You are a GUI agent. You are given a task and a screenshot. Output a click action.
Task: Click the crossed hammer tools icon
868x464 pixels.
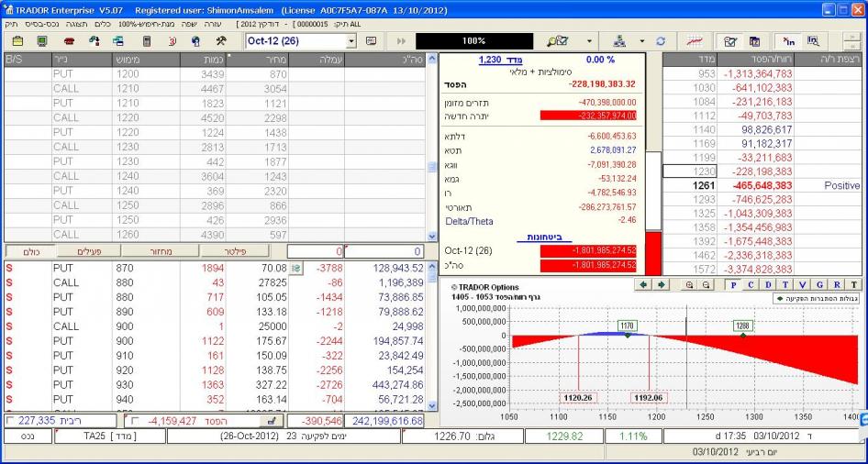tap(221, 41)
